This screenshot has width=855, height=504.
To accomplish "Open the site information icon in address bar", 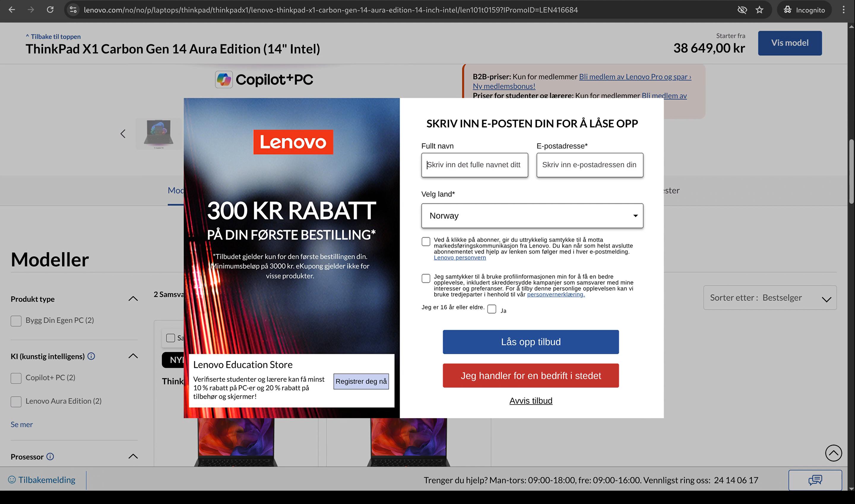I will click(x=73, y=10).
